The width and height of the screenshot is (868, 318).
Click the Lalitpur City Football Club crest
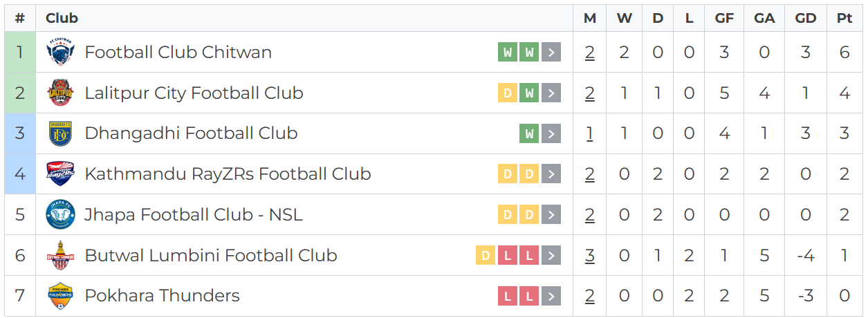point(60,93)
